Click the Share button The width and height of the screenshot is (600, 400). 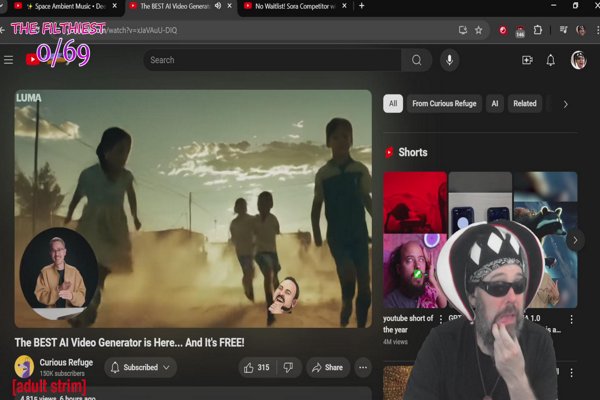point(328,367)
